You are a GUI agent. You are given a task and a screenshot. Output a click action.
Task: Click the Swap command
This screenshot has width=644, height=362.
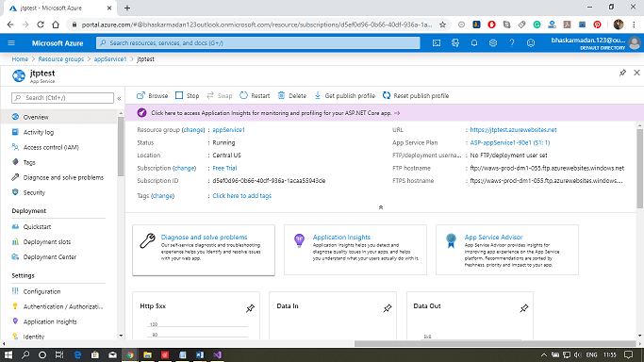click(x=220, y=95)
